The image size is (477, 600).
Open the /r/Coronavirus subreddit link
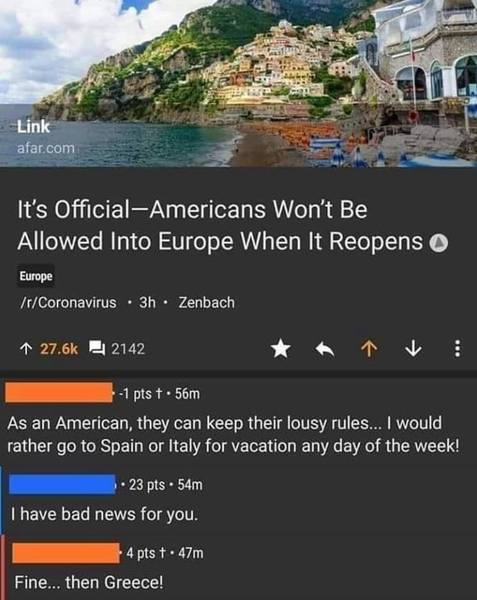click(68, 303)
